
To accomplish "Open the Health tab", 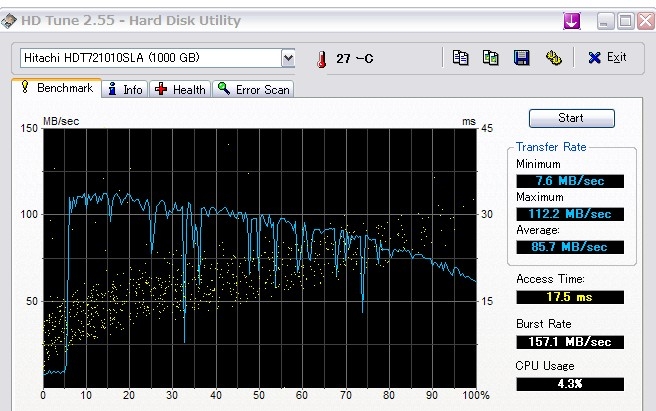I will pos(180,90).
